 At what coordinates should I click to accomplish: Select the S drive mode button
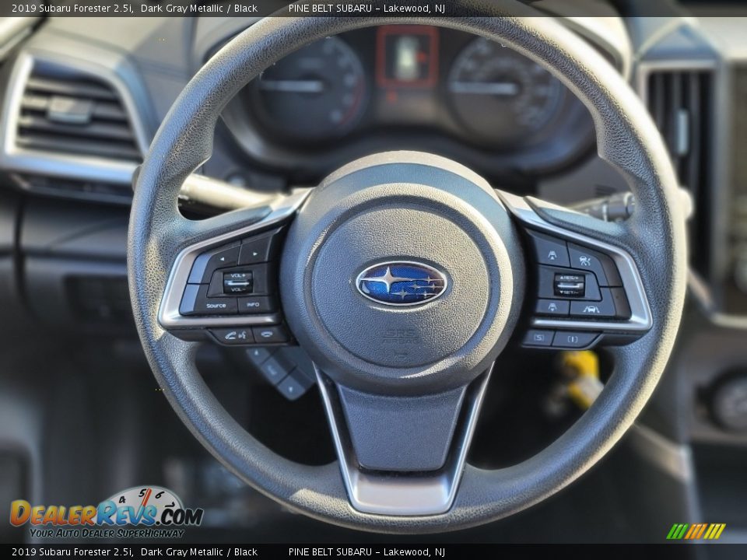(538, 338)
